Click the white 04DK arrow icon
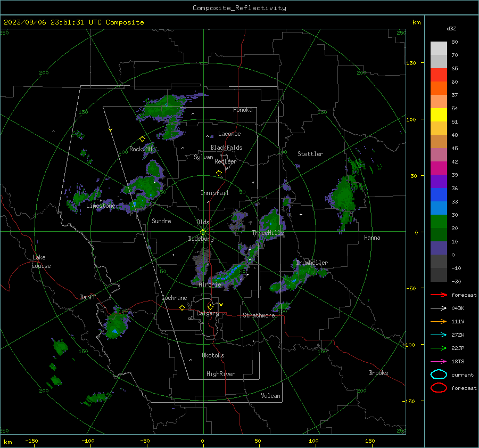The width and height of the screenshot is (479, 448). (x=439, y=308)
